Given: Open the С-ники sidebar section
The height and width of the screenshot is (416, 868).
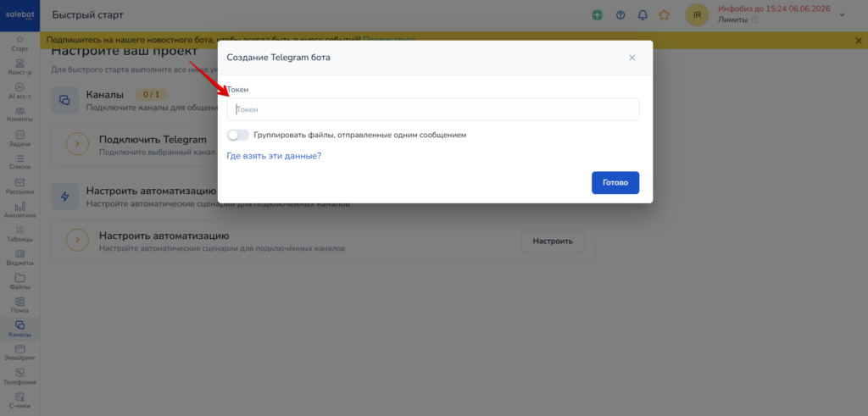Looking at the screenshot, I should 20,401.
